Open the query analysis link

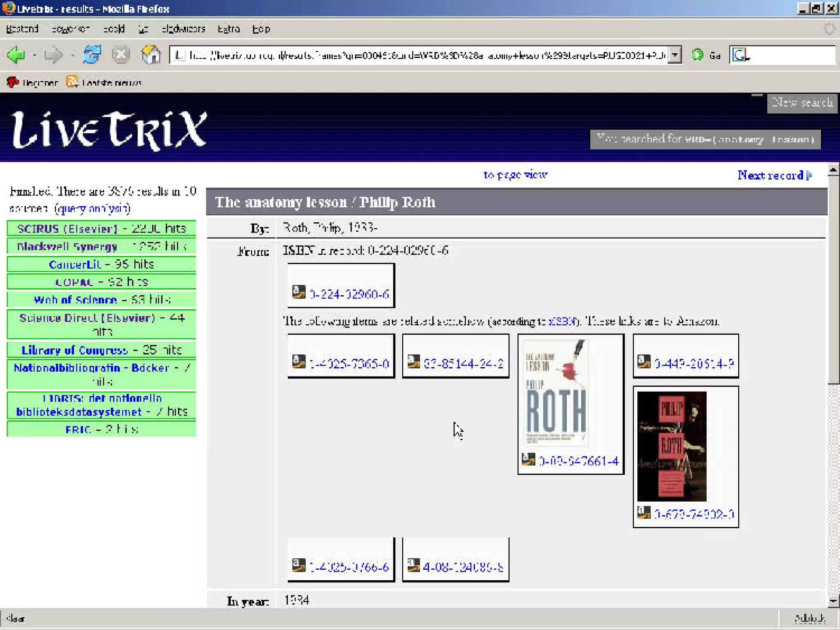92,208
